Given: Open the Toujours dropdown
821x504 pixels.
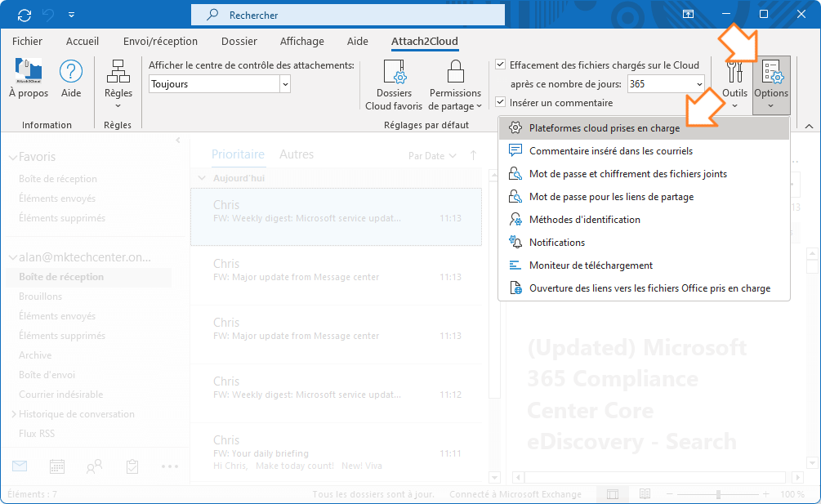Looking at the screenshot, I should click(x=285, y=84).
